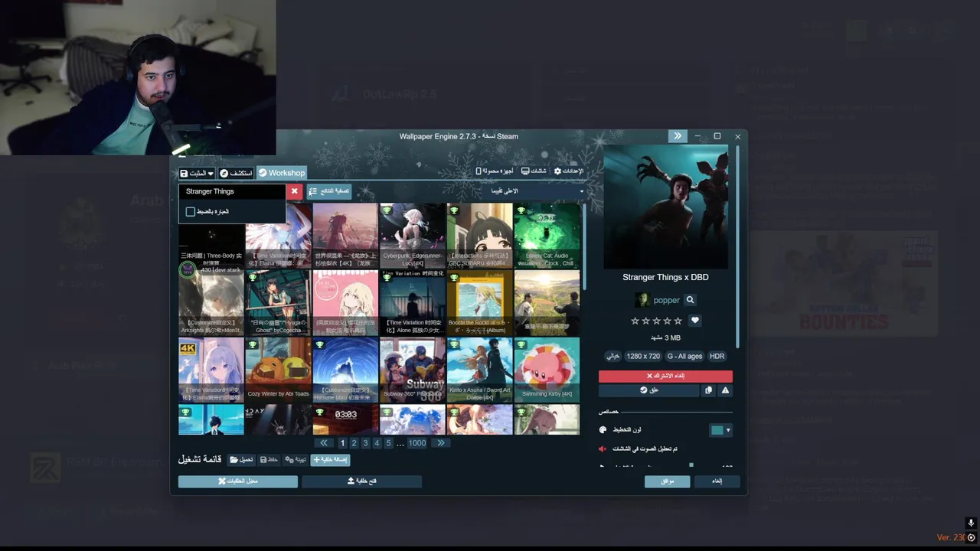The image size is (980, 551).
Task: Collapse sidebar with double-chevron button
Action: 678,136
